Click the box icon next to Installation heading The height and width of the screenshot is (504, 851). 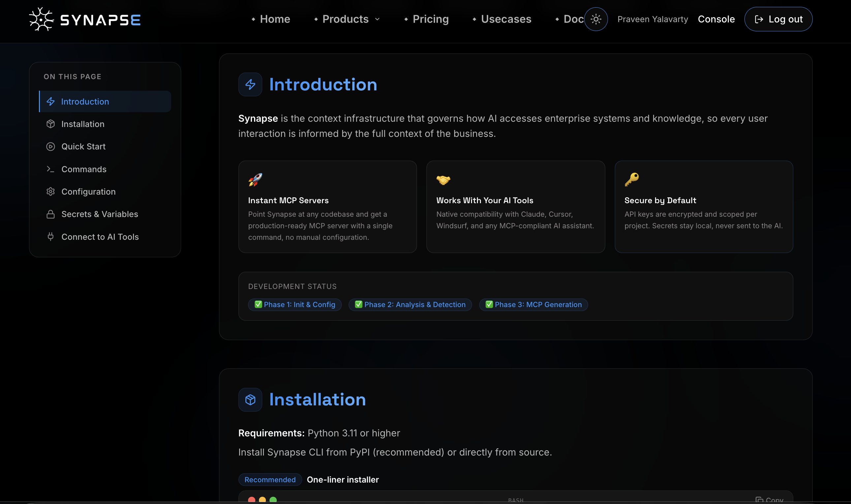[x=250, y=400]
